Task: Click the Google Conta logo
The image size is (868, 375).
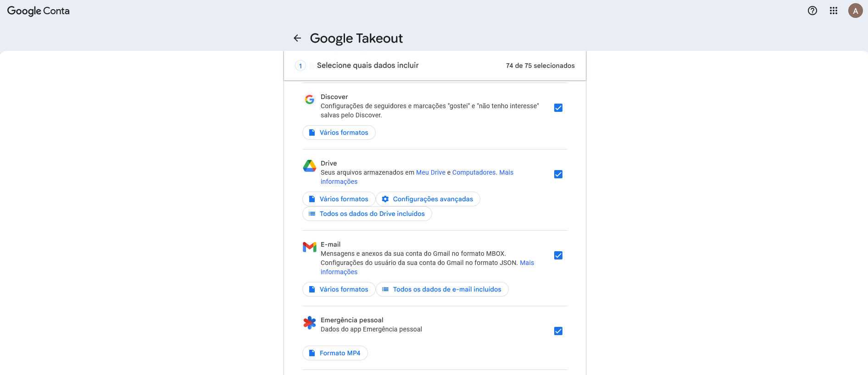Action: [x=38, y=11]
